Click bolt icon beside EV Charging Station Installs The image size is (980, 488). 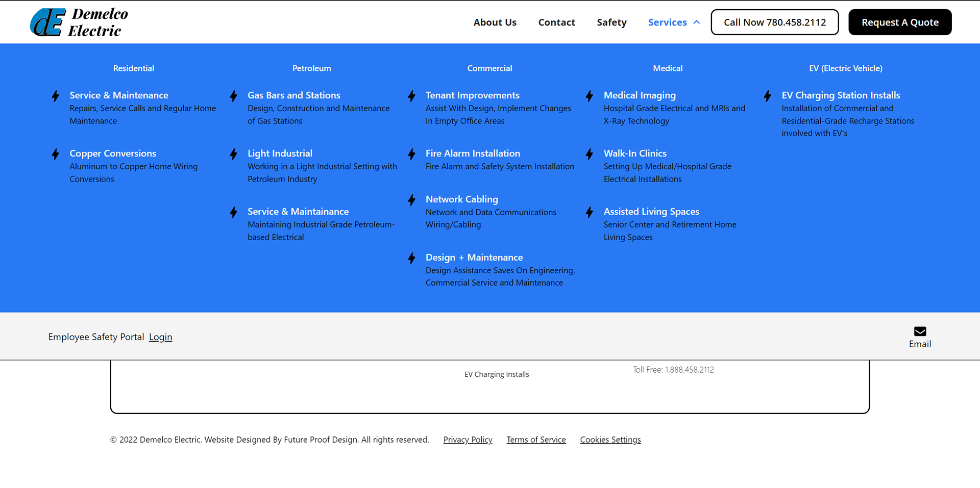(768, 96)
